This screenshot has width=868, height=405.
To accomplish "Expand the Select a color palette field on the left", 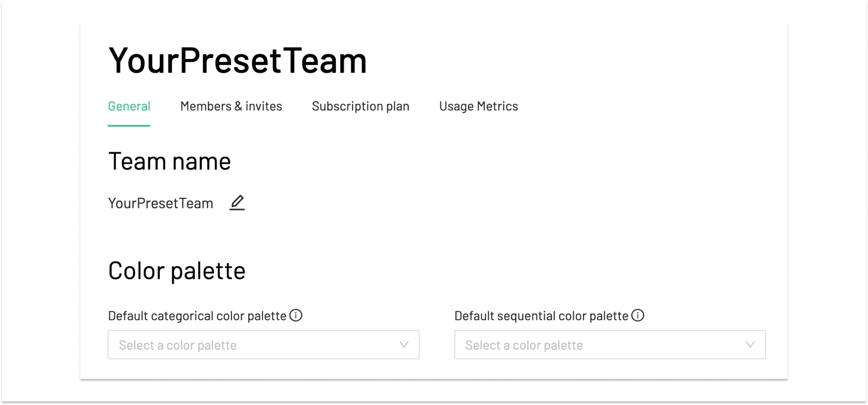I will (x=263, y=345).
